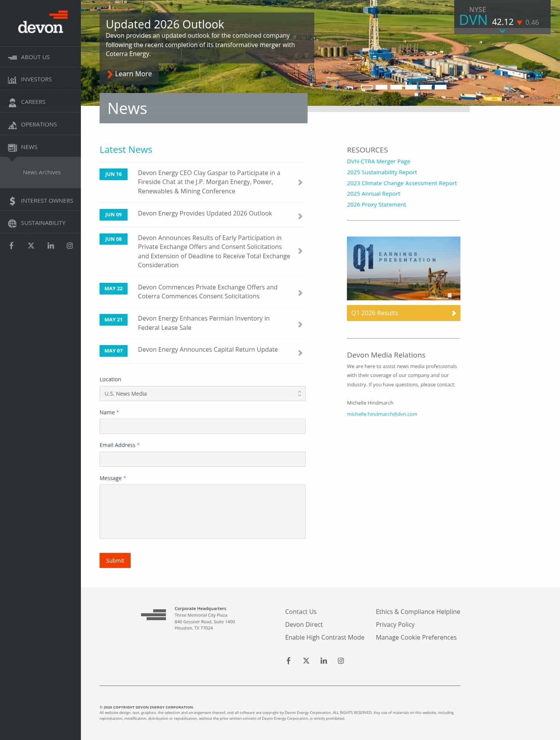Viewport: 560px width, 740px height.
Task: Open the Contact Us footer link
Action: point(301,612)
